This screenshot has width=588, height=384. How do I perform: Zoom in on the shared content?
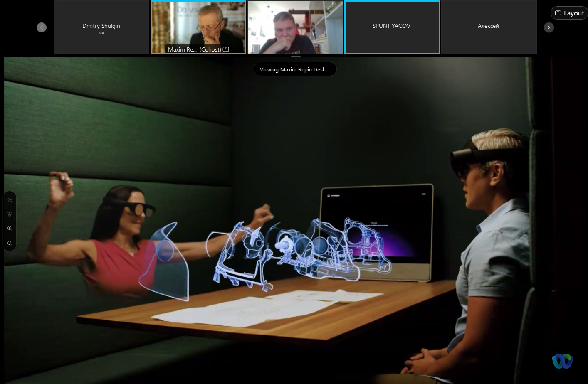point(10,229)
